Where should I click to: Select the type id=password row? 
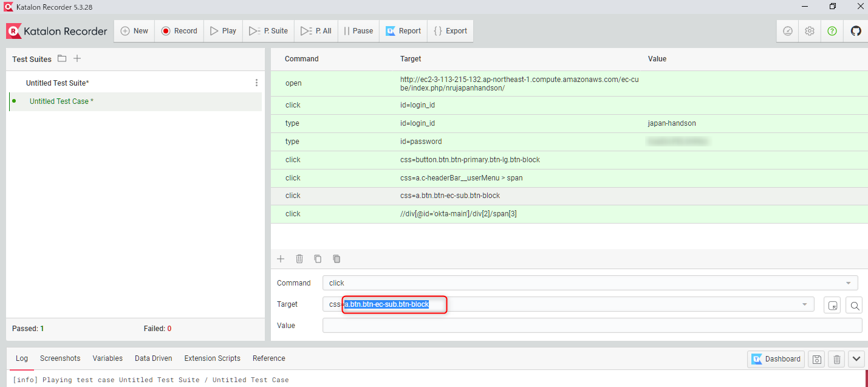pyautogui.click(x=569, y=142)
